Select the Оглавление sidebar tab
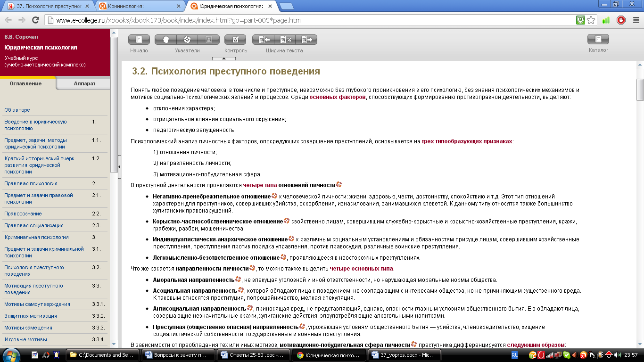The image size is (644, 362). coord(28,83)
